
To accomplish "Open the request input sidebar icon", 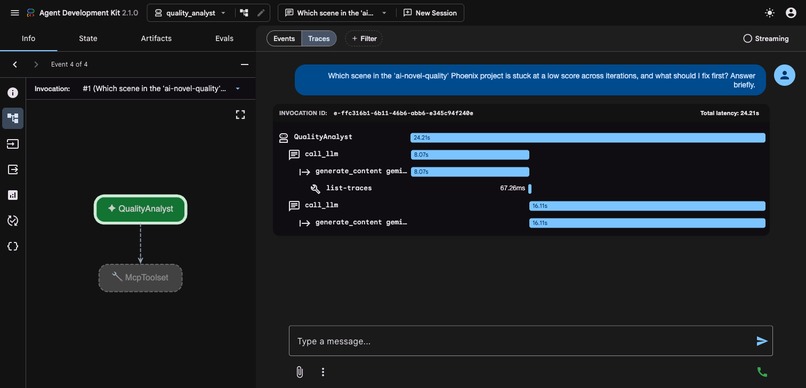I will (13, 144).
